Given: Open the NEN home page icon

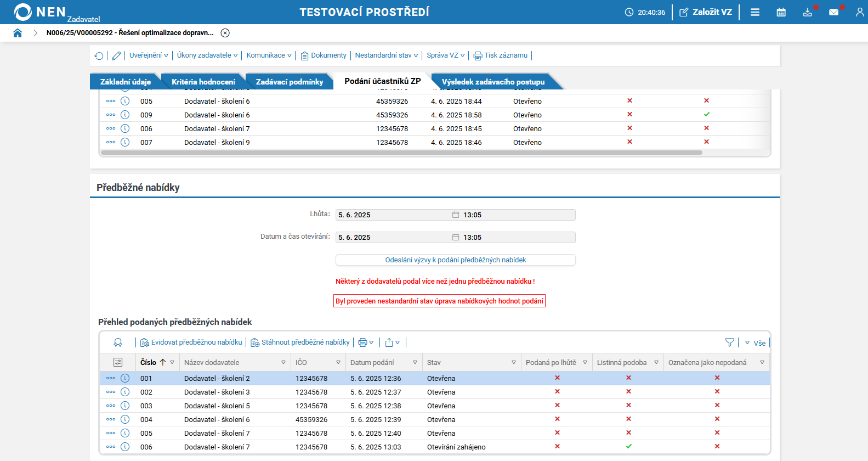Looking at the screenshot, I should pos(18,33).
